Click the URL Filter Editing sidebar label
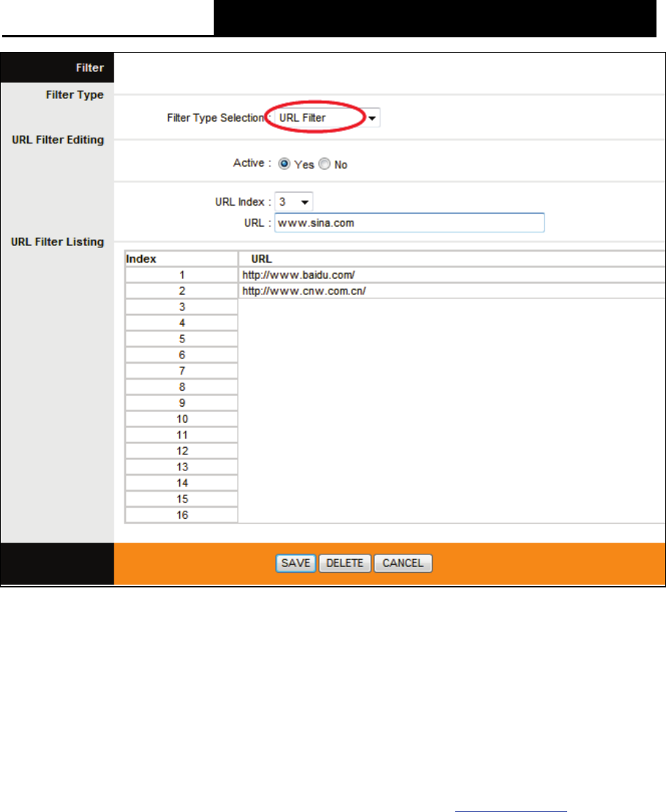 (58, 140)
